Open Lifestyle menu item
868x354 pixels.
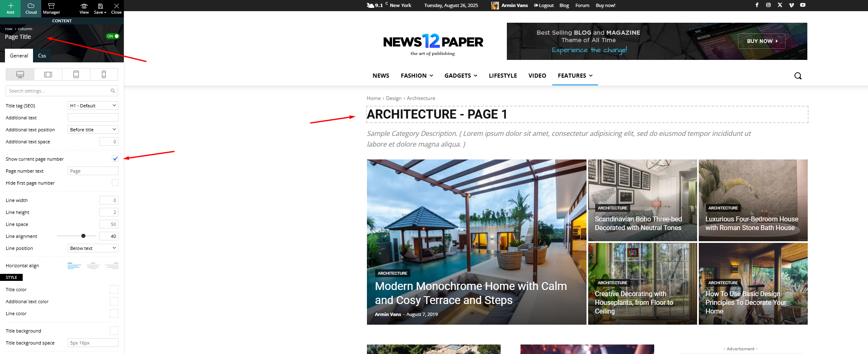[503, 76]
